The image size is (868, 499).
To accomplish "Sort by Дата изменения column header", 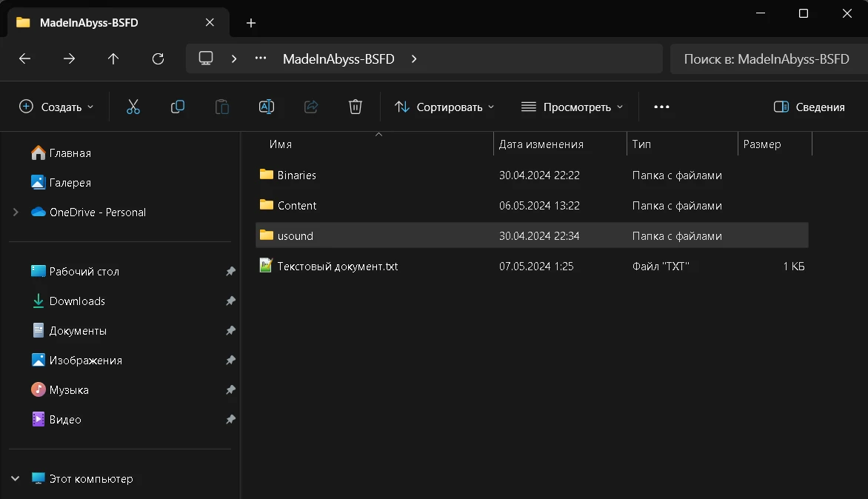I will point(541,144).
